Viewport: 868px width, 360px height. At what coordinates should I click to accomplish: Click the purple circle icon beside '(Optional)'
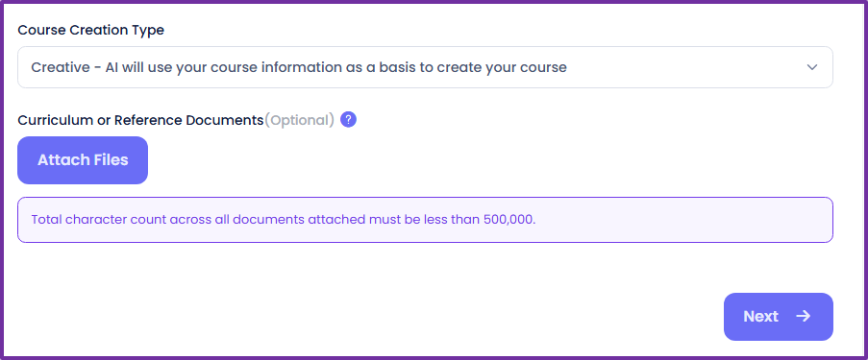[x=348, y=119]
